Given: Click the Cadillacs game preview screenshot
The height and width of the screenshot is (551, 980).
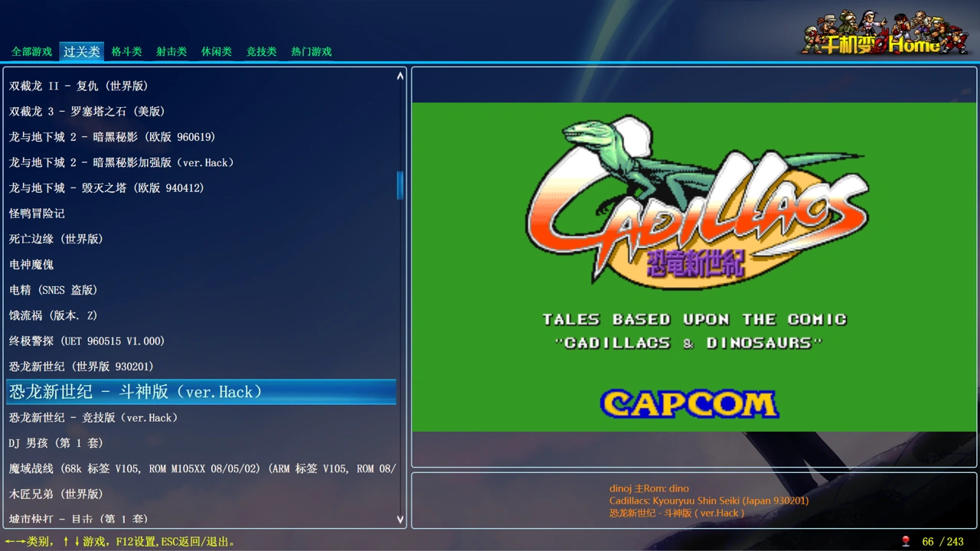Looking at the screenshot, I should click(x=694, y=266).
